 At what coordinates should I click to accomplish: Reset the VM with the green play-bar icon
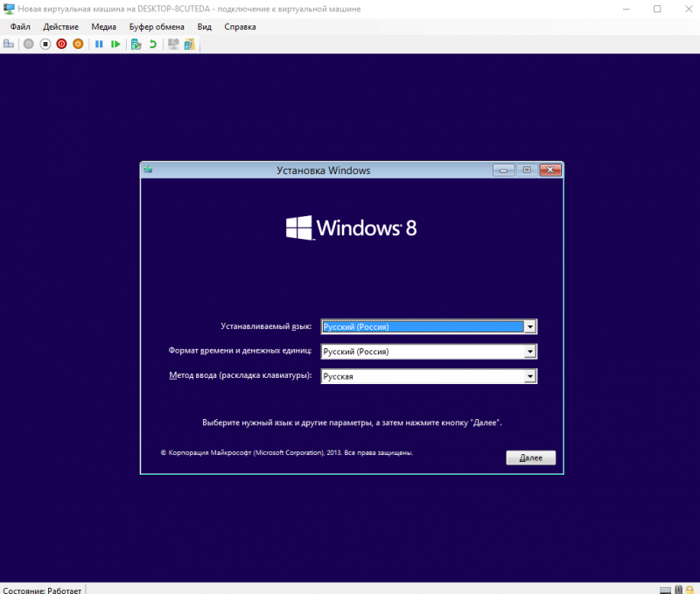pyautogui.click(x=115, y=44)
